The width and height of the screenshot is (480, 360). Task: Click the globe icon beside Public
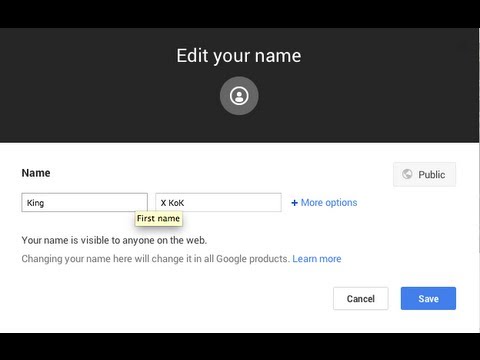click(x=407, y=174)
